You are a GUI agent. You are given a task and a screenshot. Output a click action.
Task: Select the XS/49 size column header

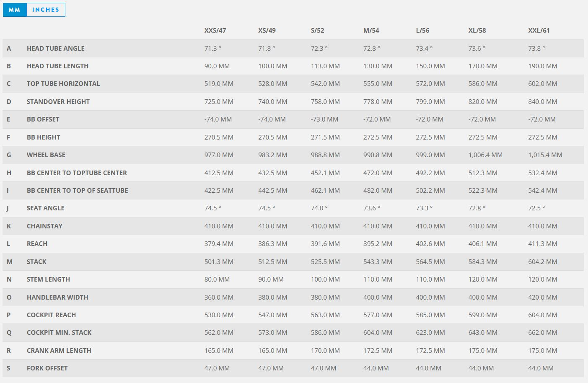pos(267,31)
